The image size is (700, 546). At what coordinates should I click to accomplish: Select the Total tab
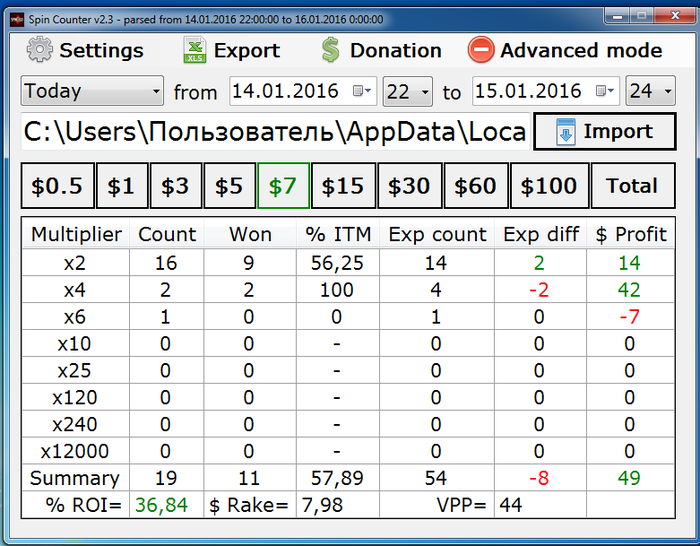(x=633, y=186)
